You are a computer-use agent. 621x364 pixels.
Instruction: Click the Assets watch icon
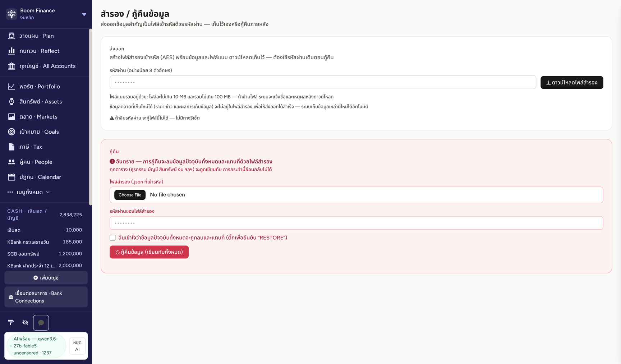[11, 102]
